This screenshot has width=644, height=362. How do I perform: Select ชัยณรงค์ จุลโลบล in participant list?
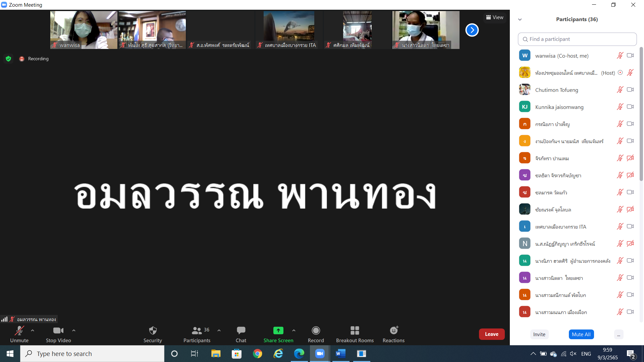point(577,209)
